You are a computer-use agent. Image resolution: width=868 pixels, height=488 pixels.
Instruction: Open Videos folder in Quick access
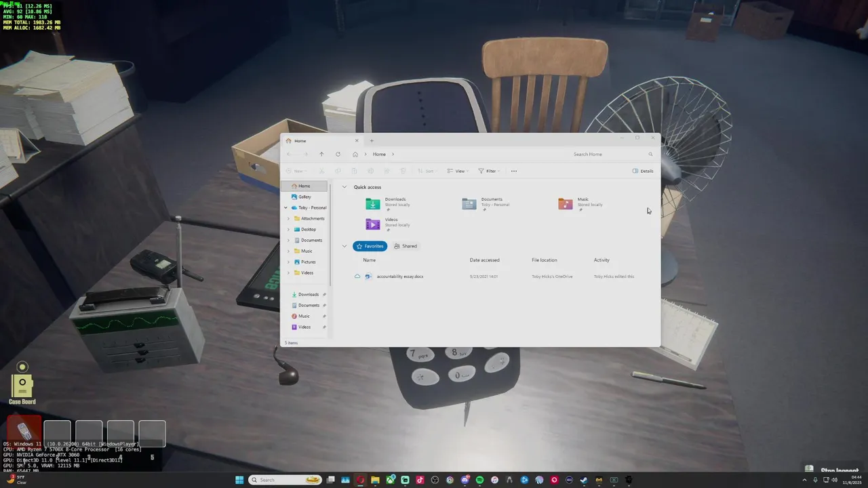tap(389, 224)
